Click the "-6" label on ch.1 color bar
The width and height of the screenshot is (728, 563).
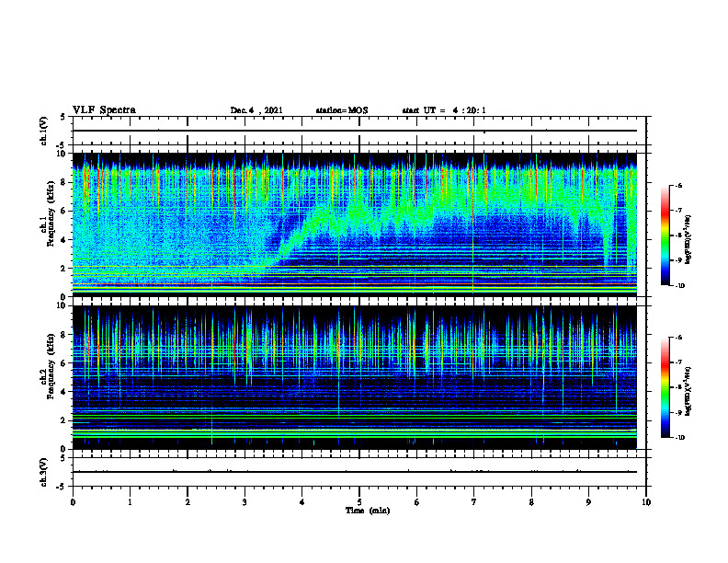678,185
